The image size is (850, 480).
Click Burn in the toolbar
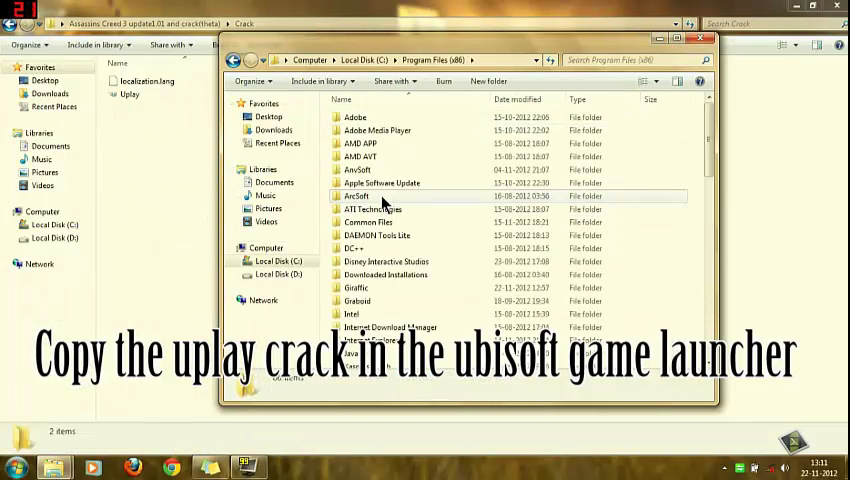pos(444,81)
